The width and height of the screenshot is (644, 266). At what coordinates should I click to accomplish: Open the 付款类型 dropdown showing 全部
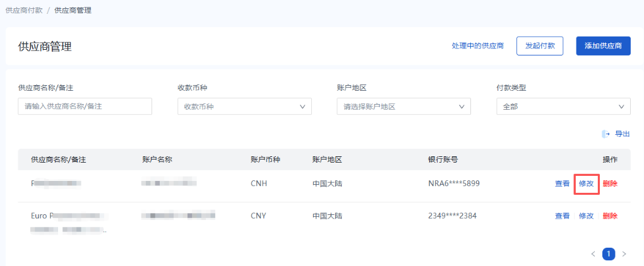563,106
